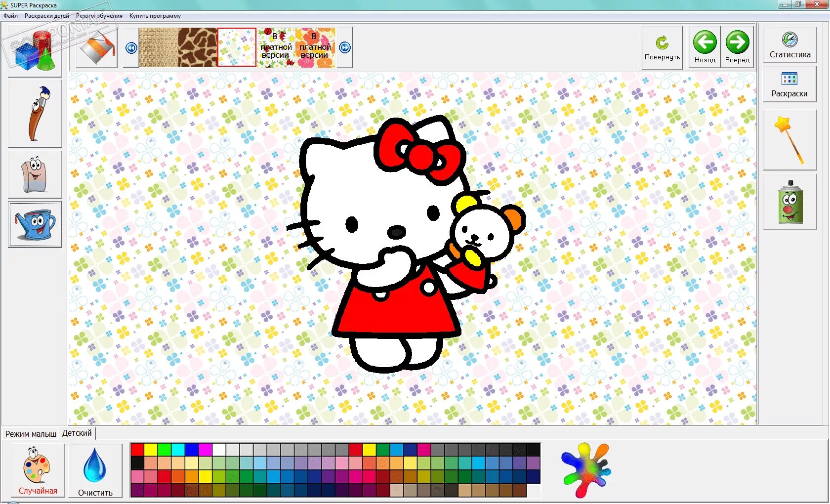Open the 3D shapes blocks tool
Screen dimensions: 830x504
tap(35, 49)
